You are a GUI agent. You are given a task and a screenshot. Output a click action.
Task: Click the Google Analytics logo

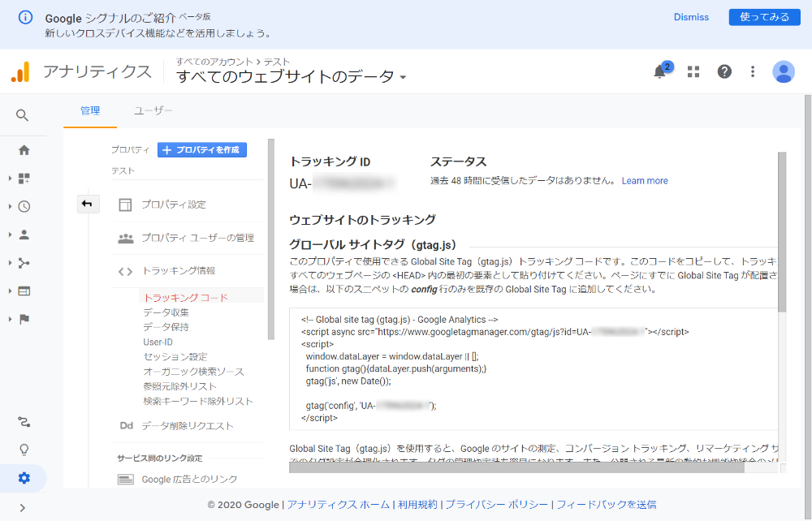point(21,72)
